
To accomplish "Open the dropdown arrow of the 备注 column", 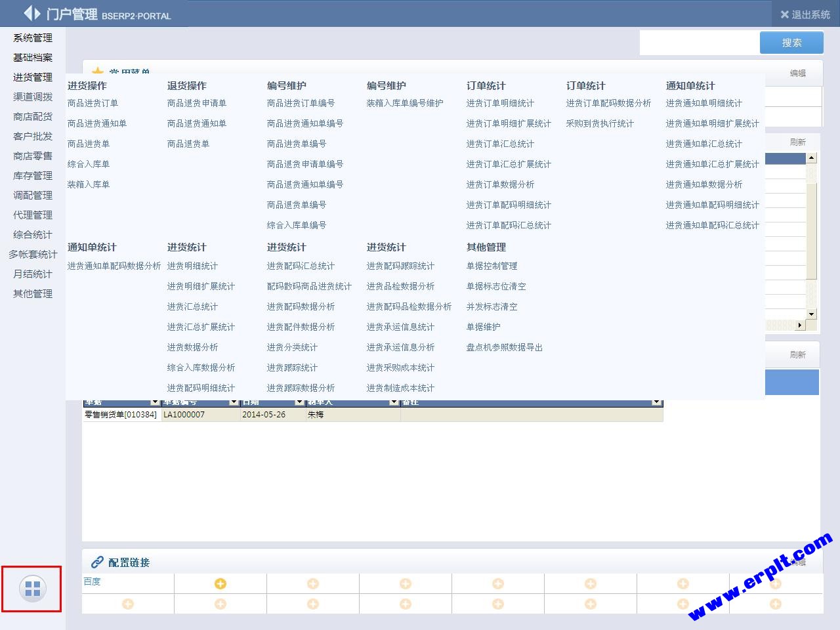I will [656, 402].
